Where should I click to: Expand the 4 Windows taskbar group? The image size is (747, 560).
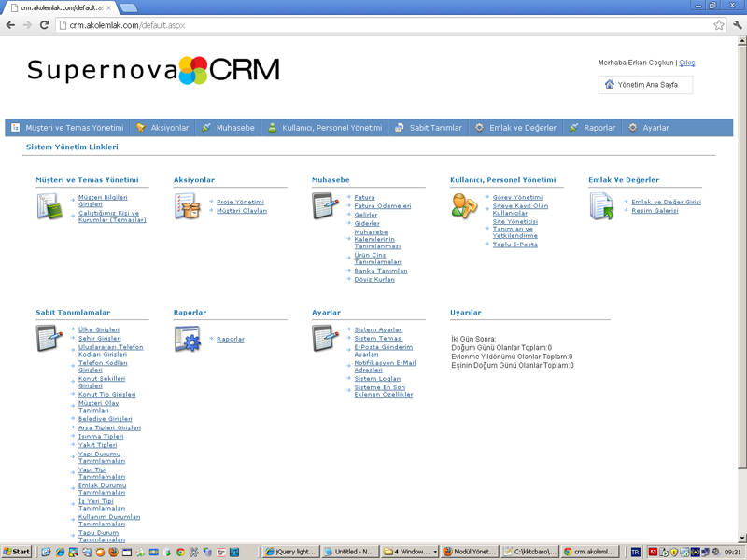click(410, 552)
